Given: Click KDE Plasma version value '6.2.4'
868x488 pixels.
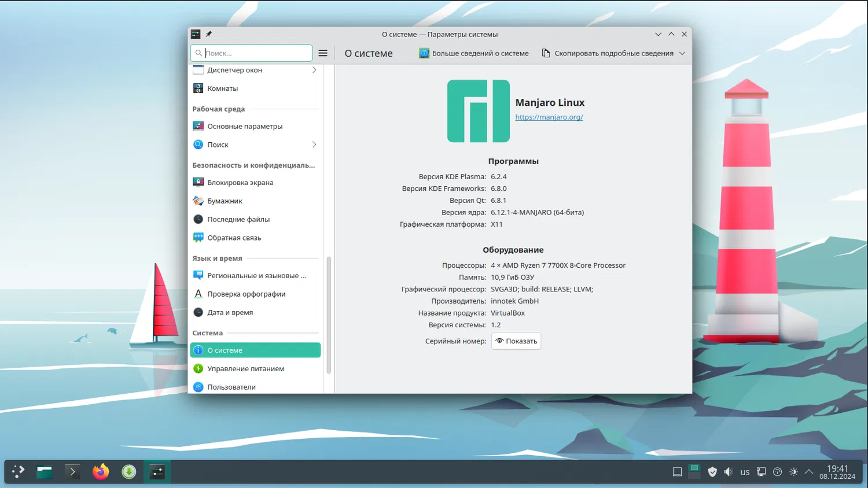Looking at the screenshot, I should click(499, 176).
